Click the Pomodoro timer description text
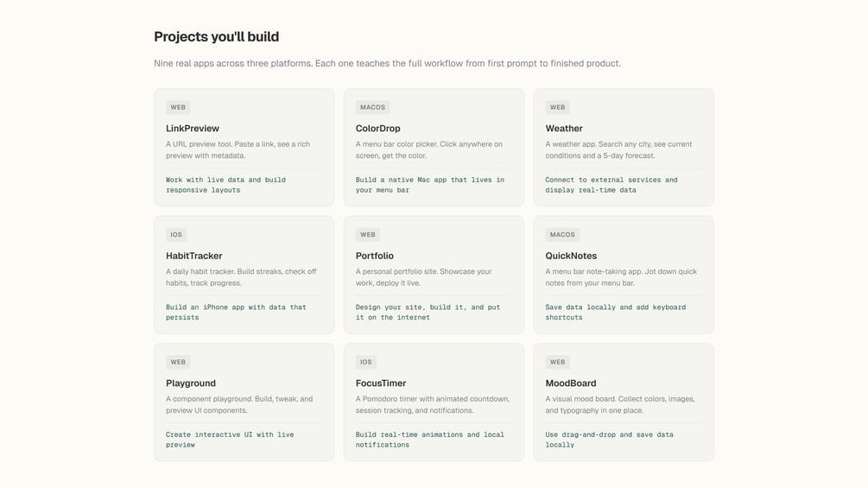 [432, 404]
